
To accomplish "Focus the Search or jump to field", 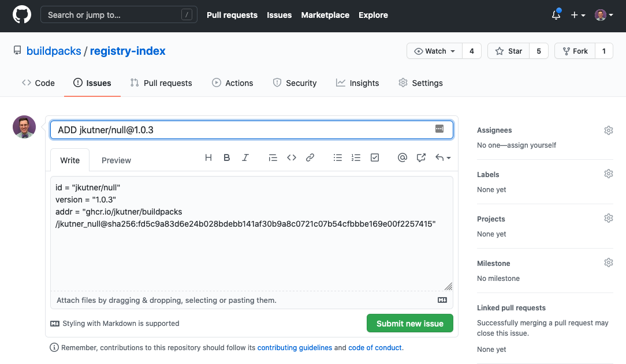I will click(x=118, y=15).
